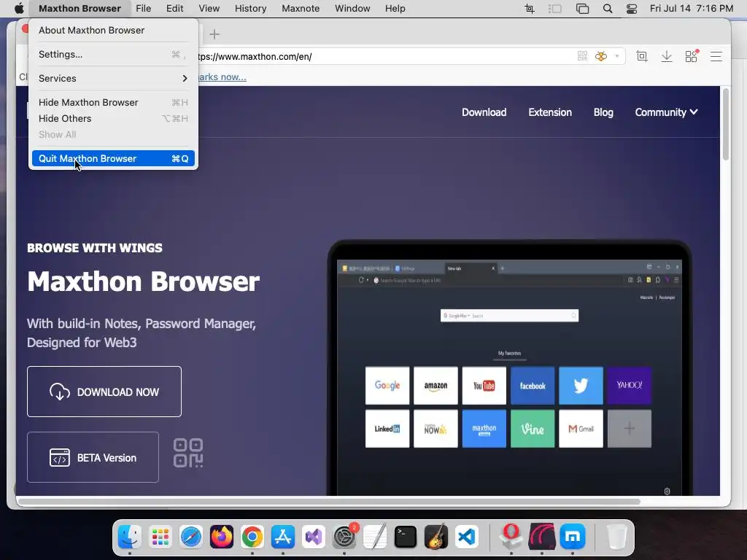Click the horizontal page scrollbar
Viewport: 747px width, 560px height.
pyautogui.click(x=329, y=502)
